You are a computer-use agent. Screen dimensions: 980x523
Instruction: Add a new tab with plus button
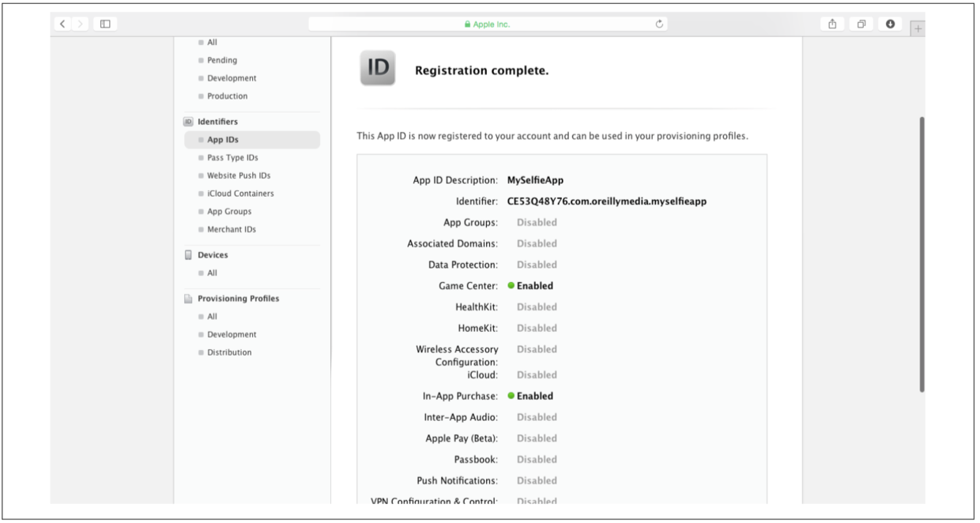(918, 27)
